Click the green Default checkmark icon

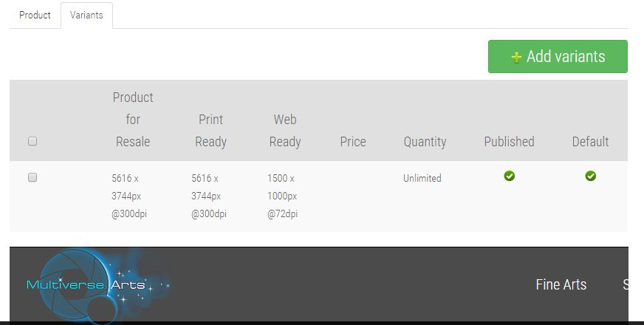click(x=591, y=176)
